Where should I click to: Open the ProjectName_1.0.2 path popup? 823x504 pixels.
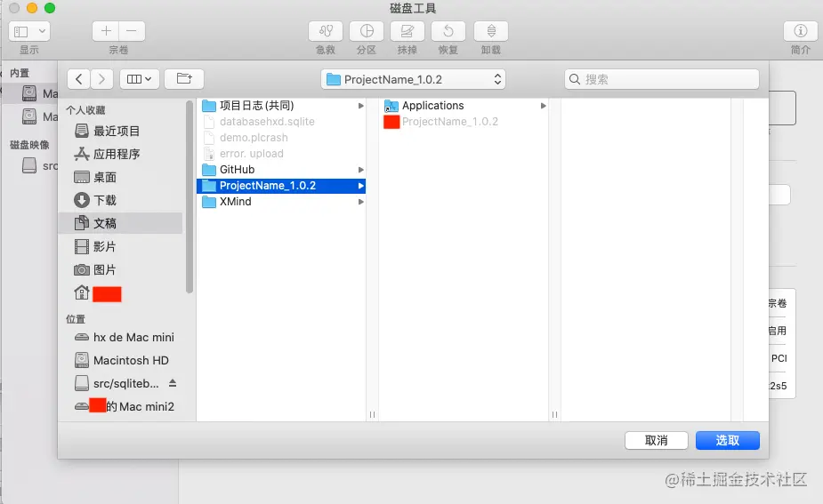[x=413, y=79]
